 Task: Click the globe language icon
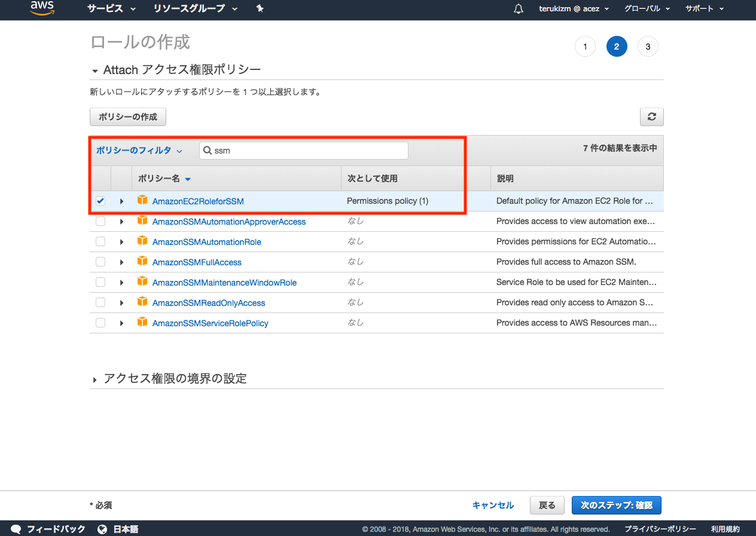click(102, 529)
